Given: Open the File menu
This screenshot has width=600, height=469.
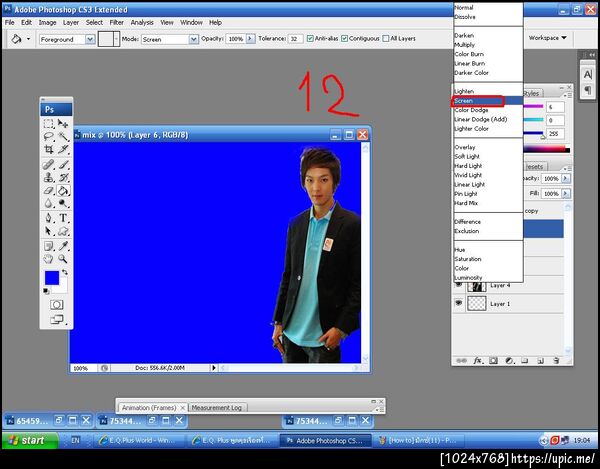Looking at the screenshot, I should click(10, 23).
